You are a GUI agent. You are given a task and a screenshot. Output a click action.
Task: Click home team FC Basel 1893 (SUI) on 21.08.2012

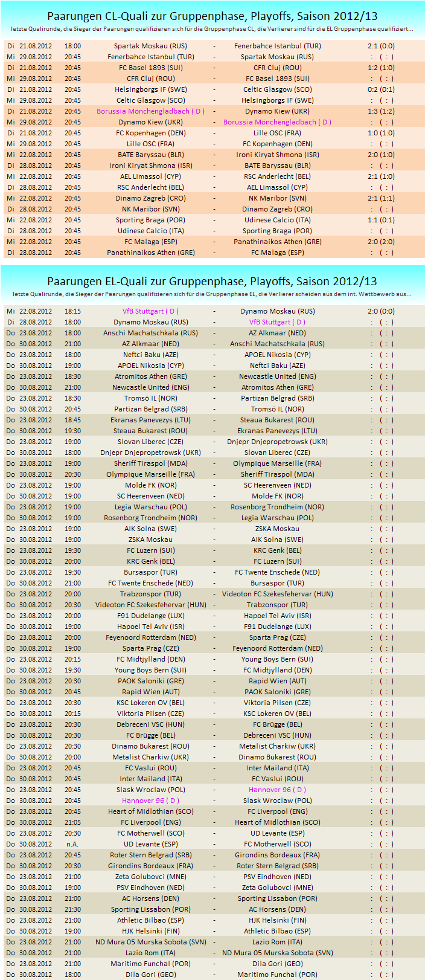[x=150, y=68]
